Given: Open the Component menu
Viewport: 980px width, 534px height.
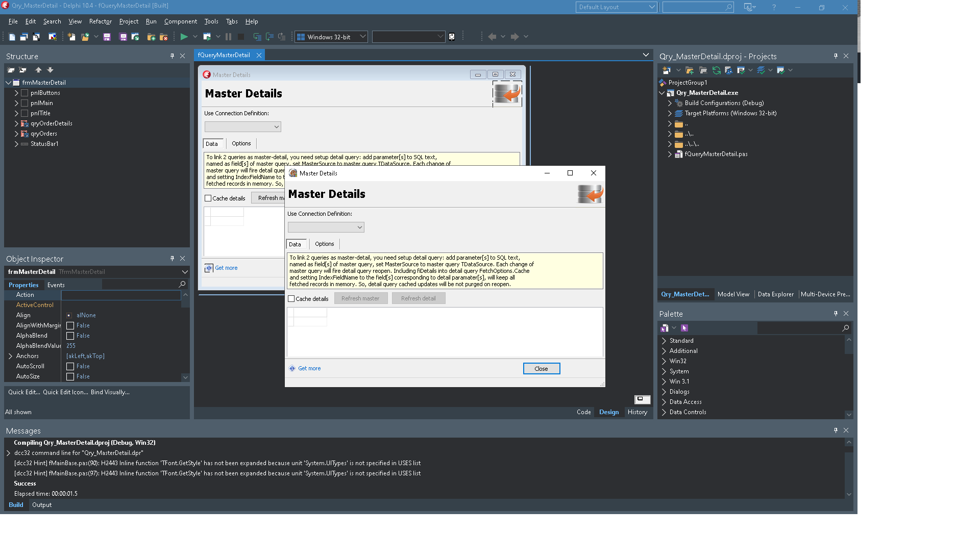Looking at the screenshot, I should [181, 21].
